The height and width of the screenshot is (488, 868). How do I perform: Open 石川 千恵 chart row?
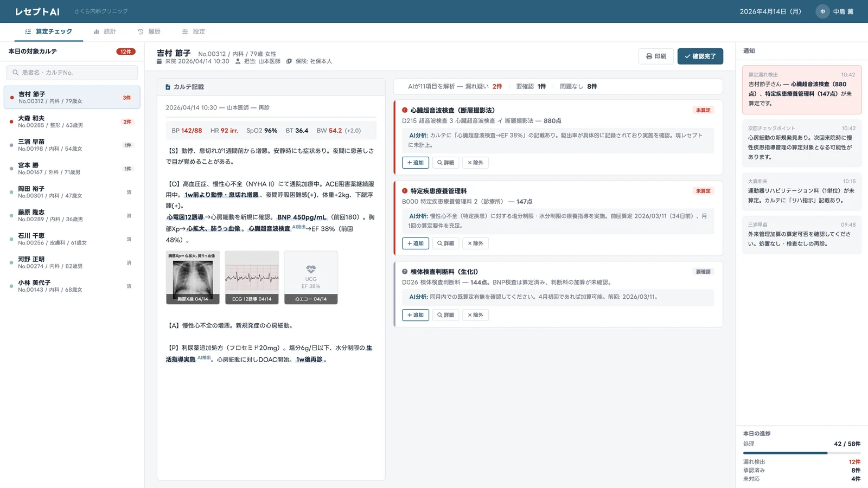click(x=72, y=239)
